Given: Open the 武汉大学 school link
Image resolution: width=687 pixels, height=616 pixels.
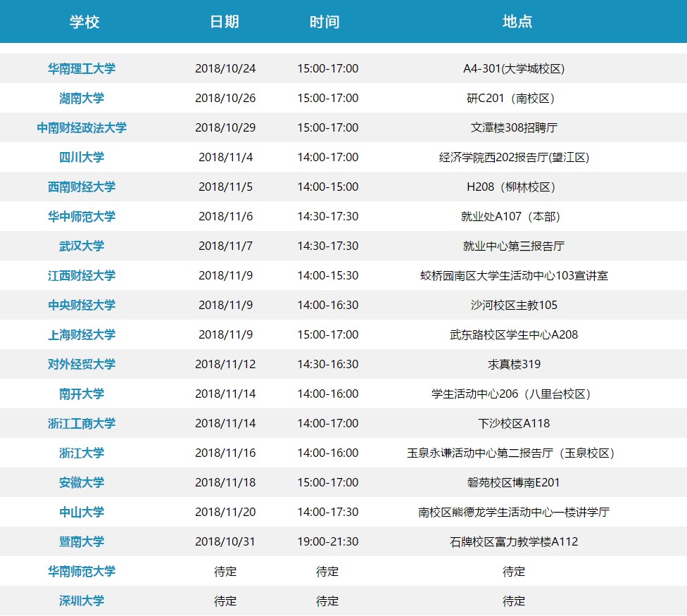Looking at the screenshot, I should click(82, 246).
